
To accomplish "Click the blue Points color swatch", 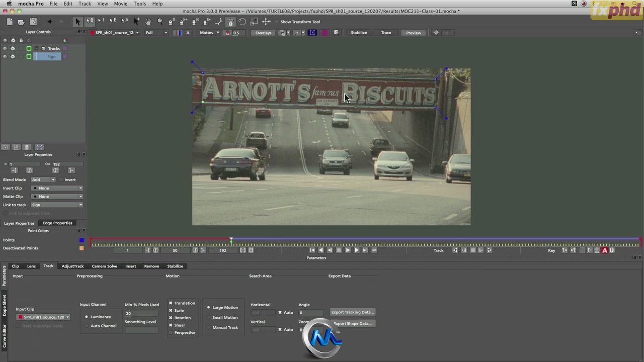I will 82,240.
